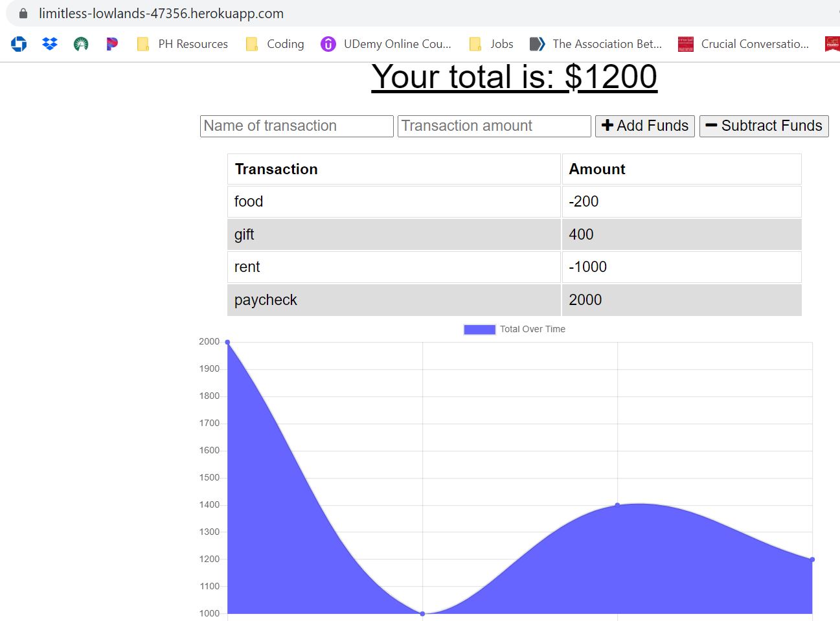This screenshot has height=621, width=840.
Task: Open the Coding bookmark folder
Action: point(275,44)
